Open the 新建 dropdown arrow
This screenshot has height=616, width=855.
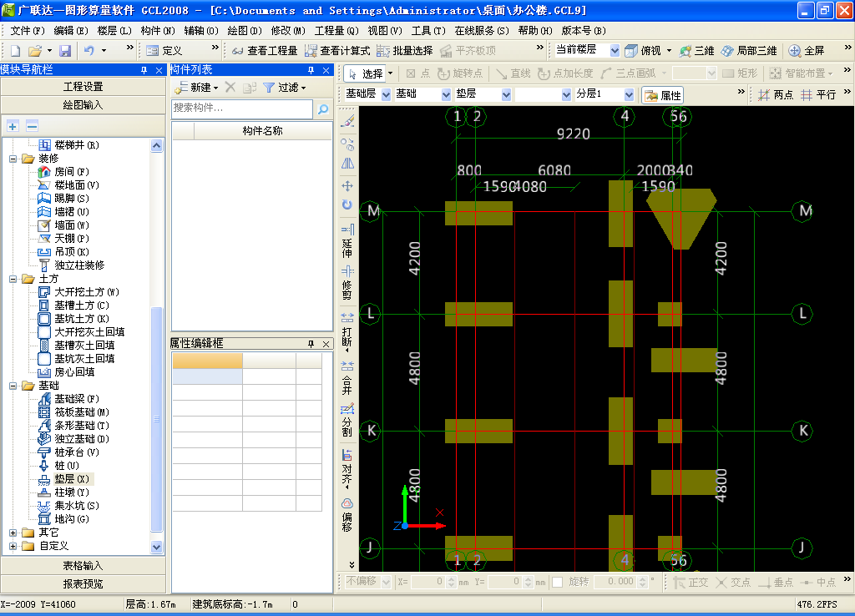tap(216, 88)
